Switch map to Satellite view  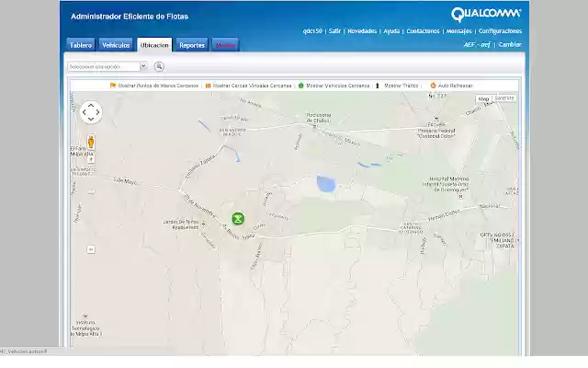pyautogui.click(x=504, y=98)
